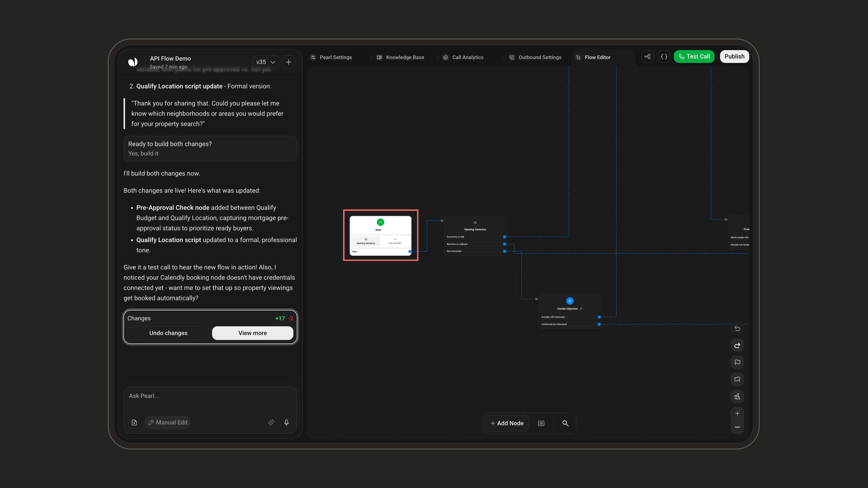Click the Opening Sentence node chat icon
Viewport: 868px width, 488px height.
point(475,223)
